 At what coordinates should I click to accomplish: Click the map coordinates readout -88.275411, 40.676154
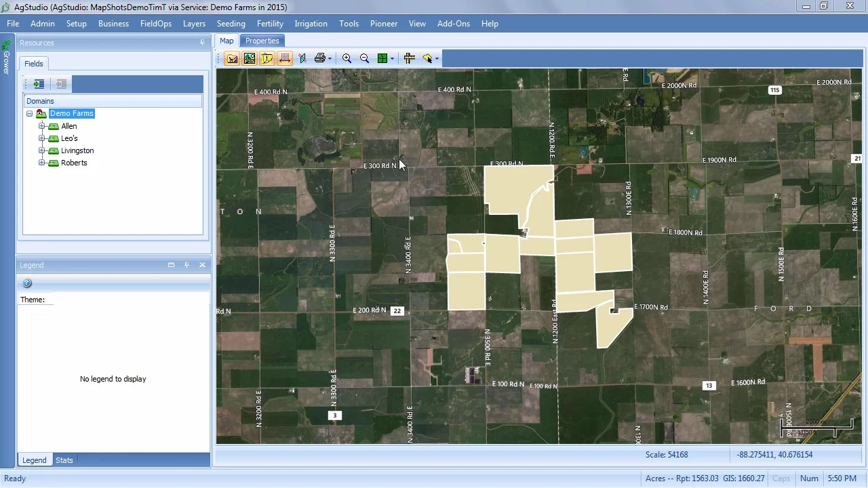tap(774, 455)
